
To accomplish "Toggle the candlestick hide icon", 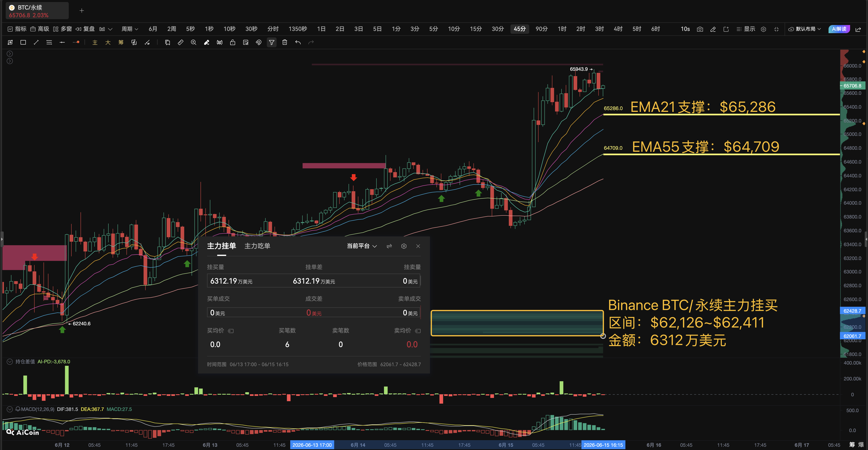I will click(220, 43).
